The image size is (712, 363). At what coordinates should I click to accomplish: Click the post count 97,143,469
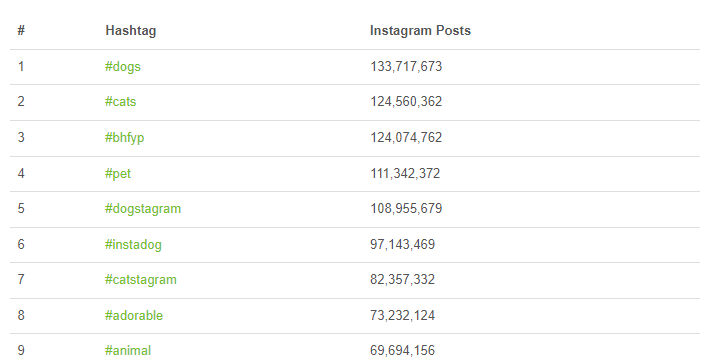click(402, 244)
